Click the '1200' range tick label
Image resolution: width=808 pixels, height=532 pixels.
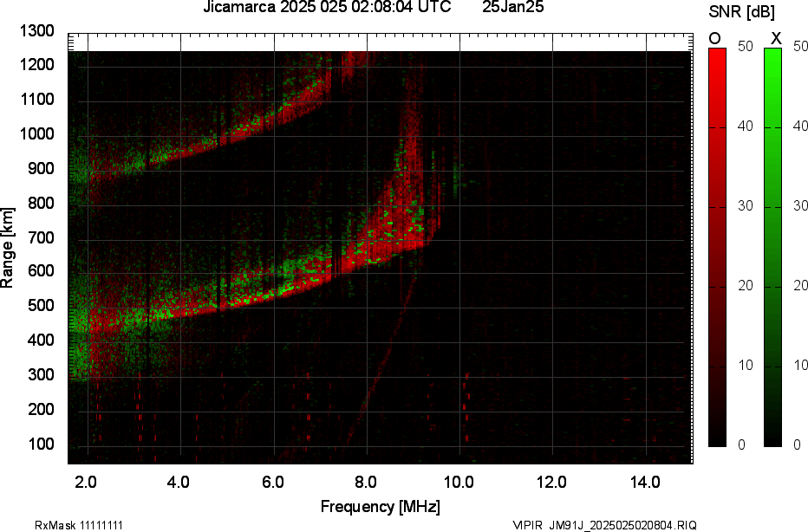pyautogui.click(x=37, y=65)
